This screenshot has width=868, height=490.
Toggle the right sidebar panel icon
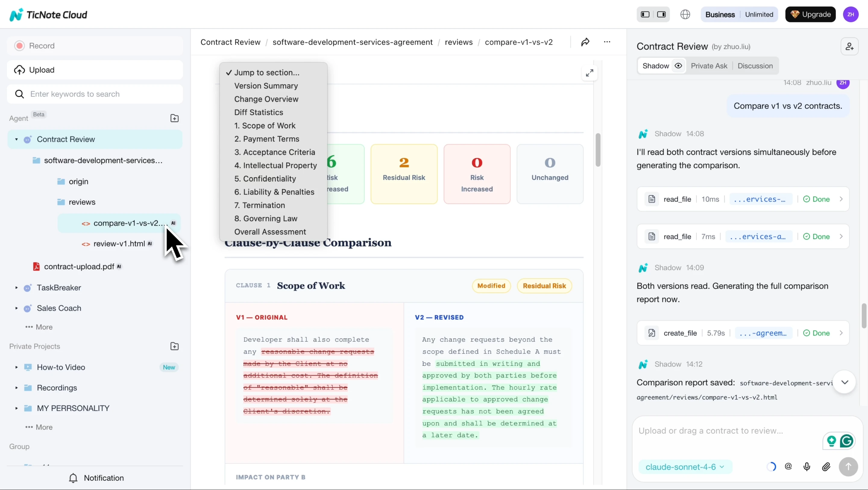pyautogui.click(x=662, y=14)
